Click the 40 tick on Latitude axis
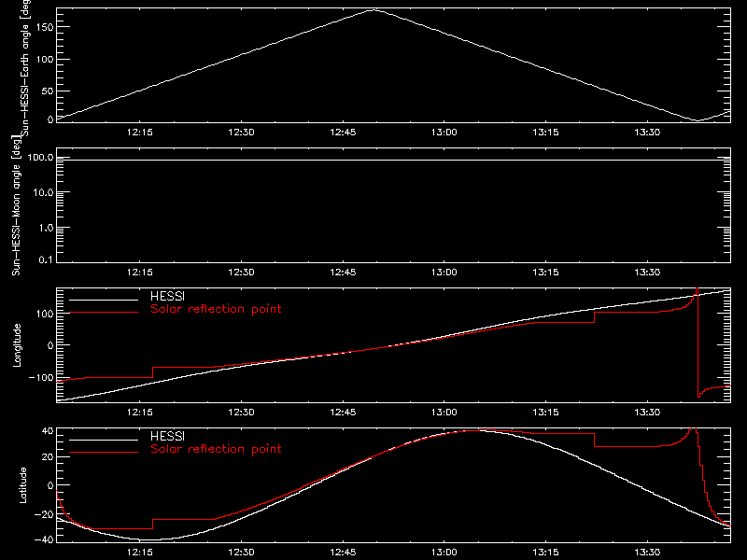Image resolution: width=747 pixels, height=560 pixels. coord(48,431)
